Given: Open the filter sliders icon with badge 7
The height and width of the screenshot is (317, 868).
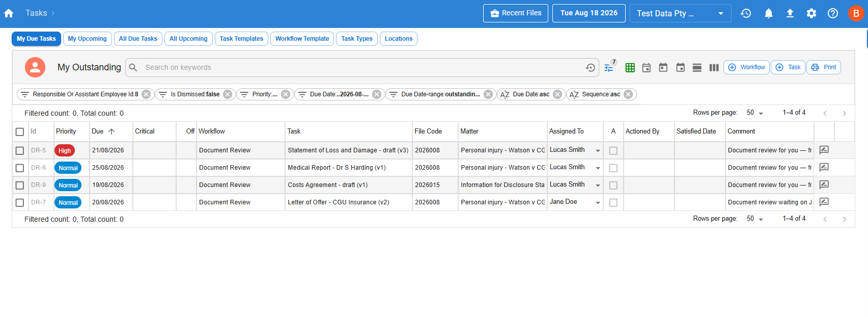Looking at the screenshot, I should 609,67.
